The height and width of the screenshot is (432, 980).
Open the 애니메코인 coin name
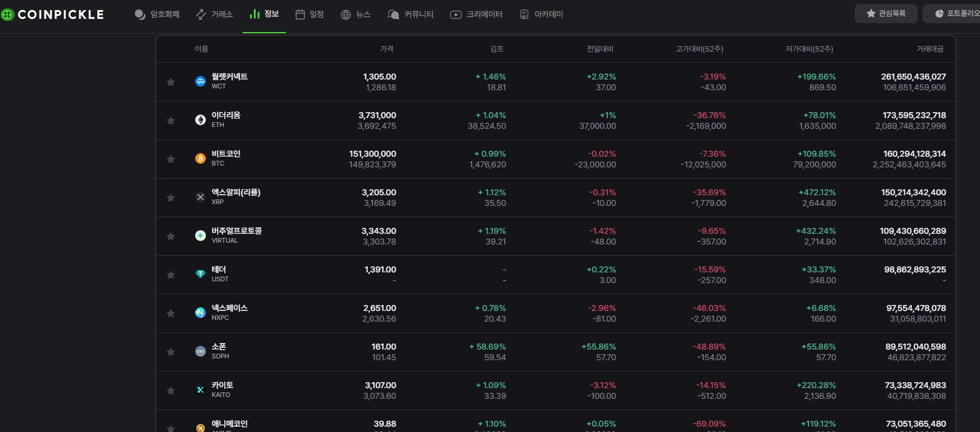click(x=230, y=424)
